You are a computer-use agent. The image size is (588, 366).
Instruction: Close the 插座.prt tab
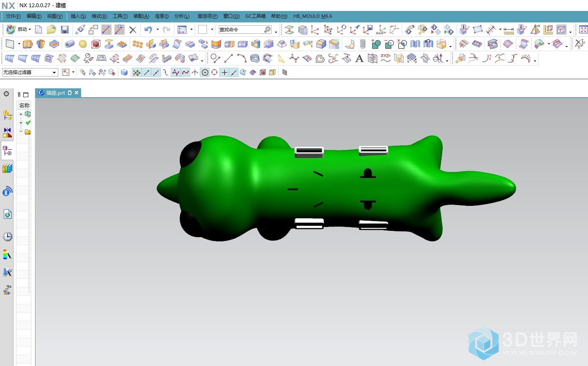point(76,93)
